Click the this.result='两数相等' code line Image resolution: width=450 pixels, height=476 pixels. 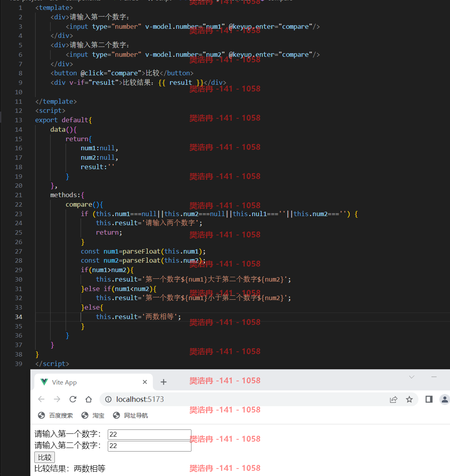coord(139,317)
